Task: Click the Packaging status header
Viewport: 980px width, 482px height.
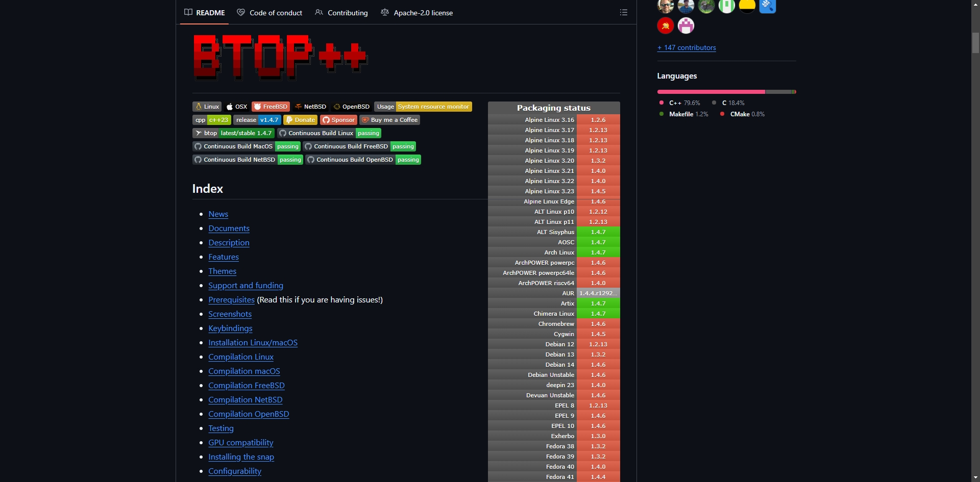Action: click(x=554, y=108)
